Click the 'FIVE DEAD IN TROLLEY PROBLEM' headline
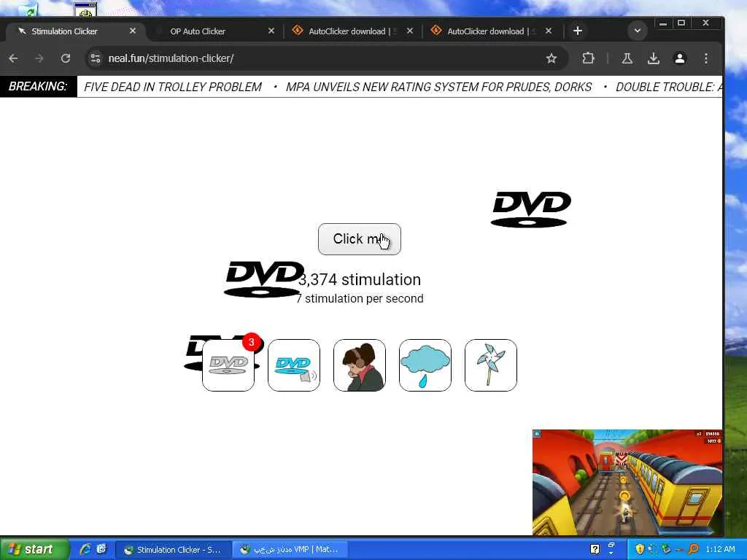This screenshot has height=560, width=747. 172,87
